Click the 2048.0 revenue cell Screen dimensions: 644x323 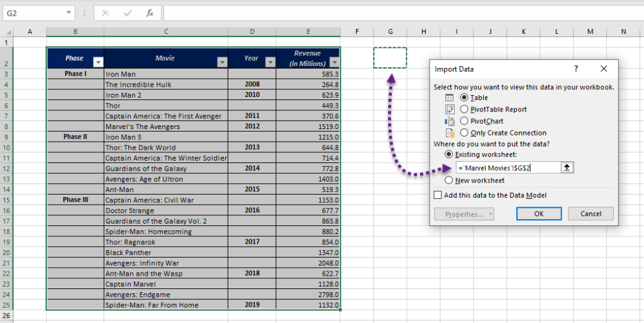pyautogui.click(x=308, y=263)
